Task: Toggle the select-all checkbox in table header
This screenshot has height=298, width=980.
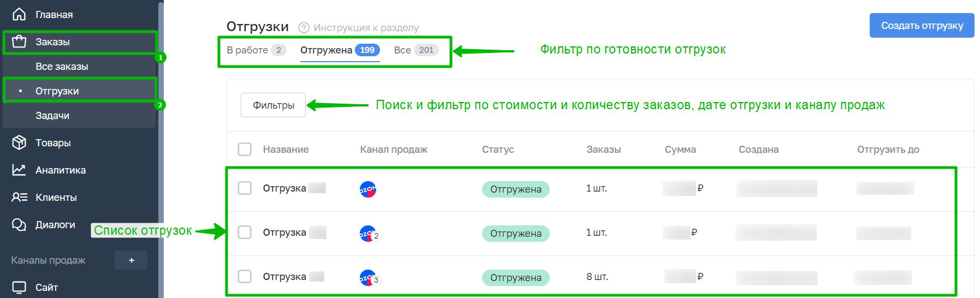Action: 245,149
